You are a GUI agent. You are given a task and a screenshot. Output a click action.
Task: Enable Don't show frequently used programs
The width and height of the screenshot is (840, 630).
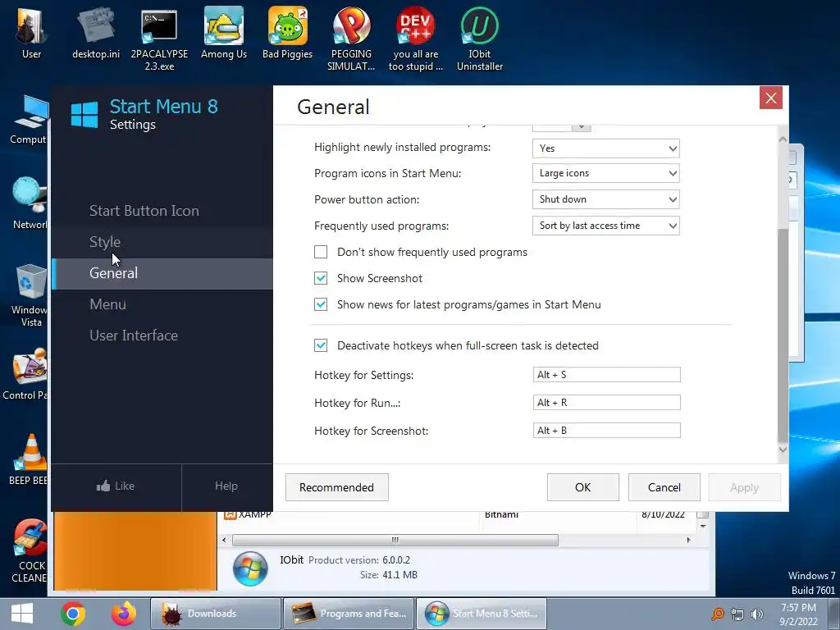point(321,252)
